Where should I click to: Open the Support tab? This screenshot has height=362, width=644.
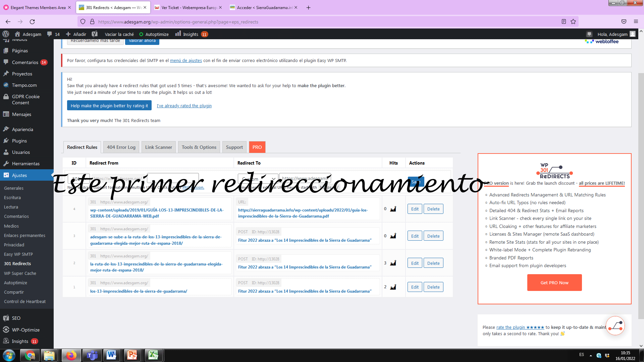tap(234, 147)
